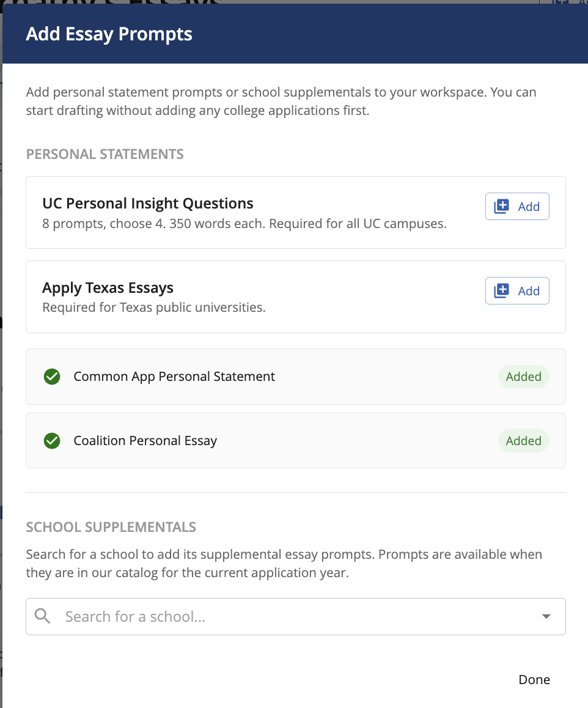Click the Common App Personal Statement label

[174, 377]
